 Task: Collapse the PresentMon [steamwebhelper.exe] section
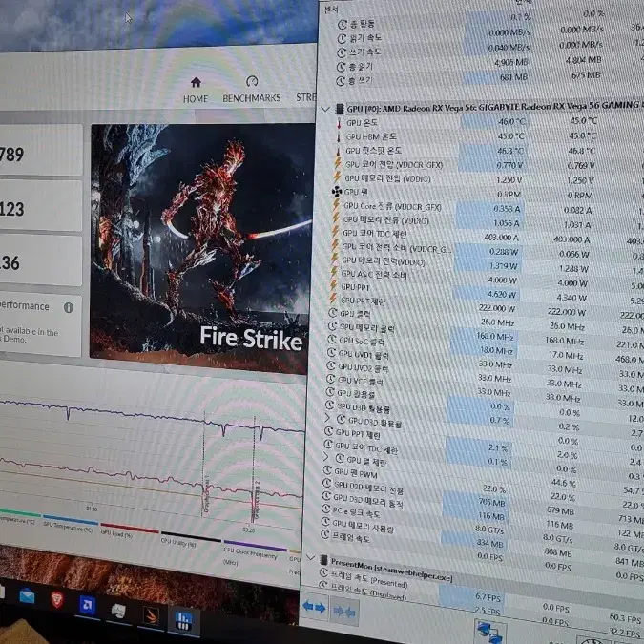pos(311,558)
